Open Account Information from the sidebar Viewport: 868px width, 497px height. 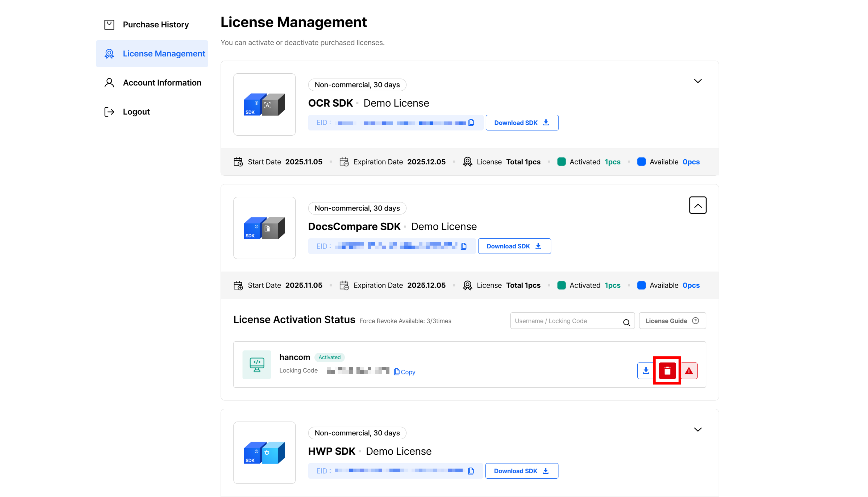click(x=162, y=83)
